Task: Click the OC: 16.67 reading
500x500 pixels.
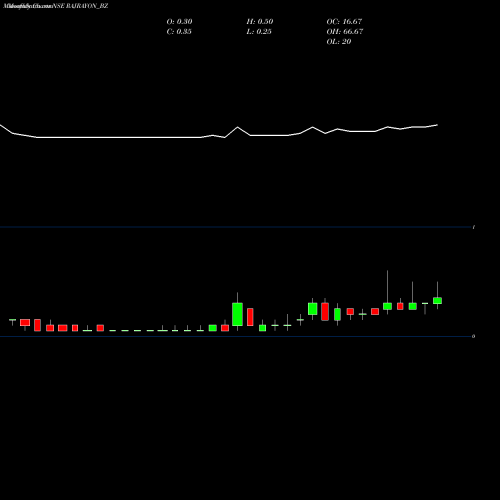Action: [344, 22]
